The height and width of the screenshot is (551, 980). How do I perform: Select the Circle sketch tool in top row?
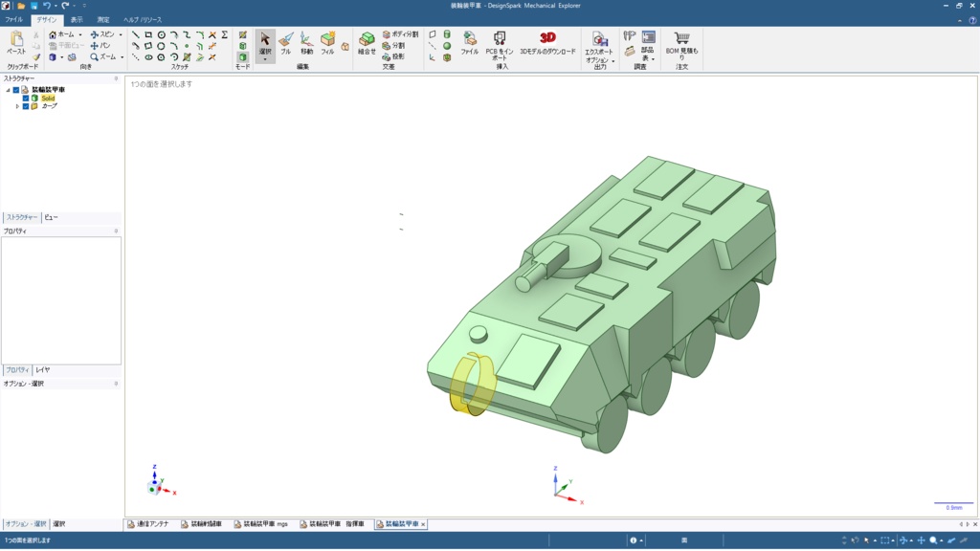coord(161,35)
